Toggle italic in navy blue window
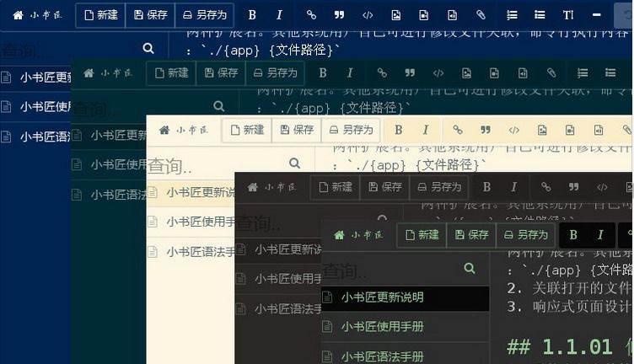 (x=279, y=15)
